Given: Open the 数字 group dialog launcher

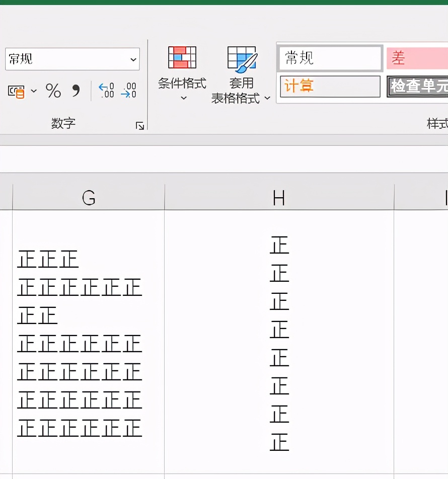Looking at the screenshot, I should pyautogui.click(x=140, y=126).
